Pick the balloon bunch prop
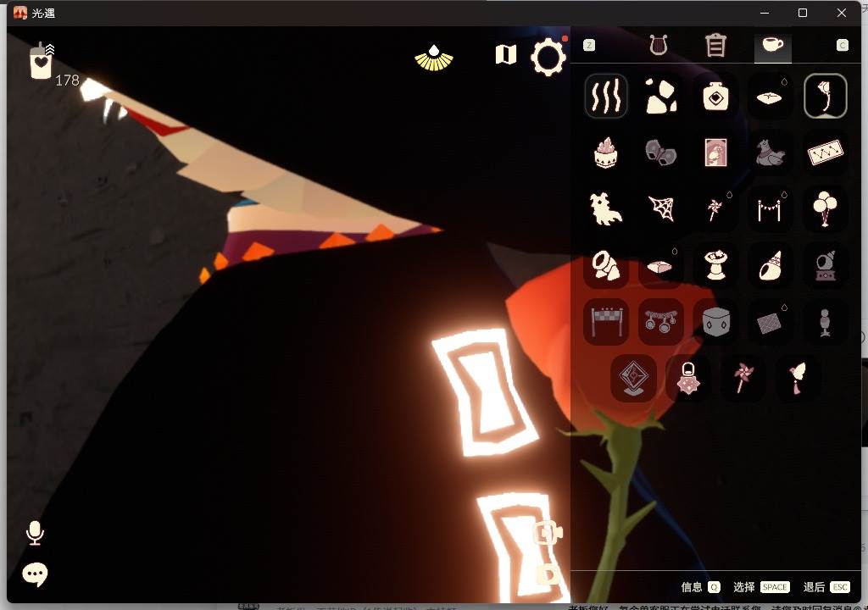Viewport: 868px width, 610px height. pos(825,208)
